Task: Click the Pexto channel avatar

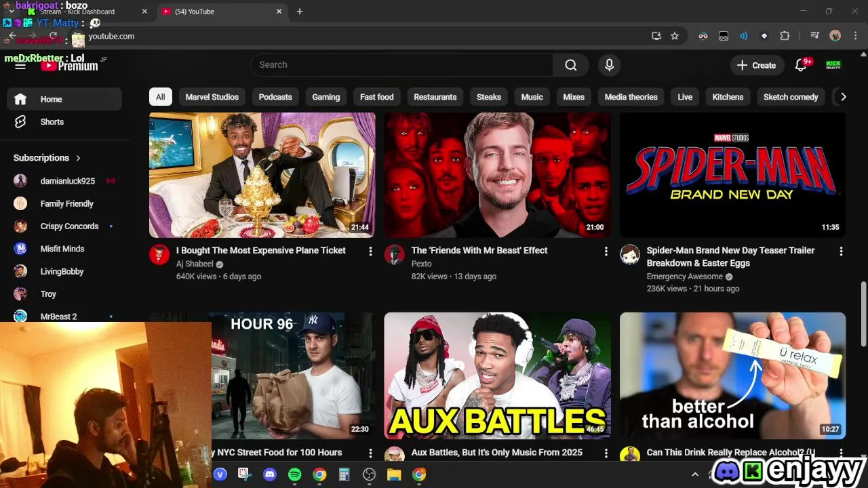Action: [x=395, y=254]
